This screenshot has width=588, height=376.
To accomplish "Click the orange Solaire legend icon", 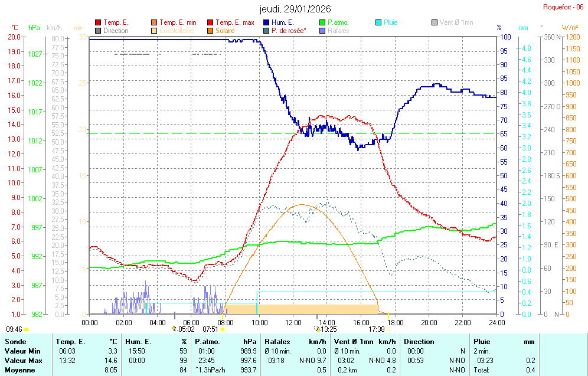I will (210, 31).
